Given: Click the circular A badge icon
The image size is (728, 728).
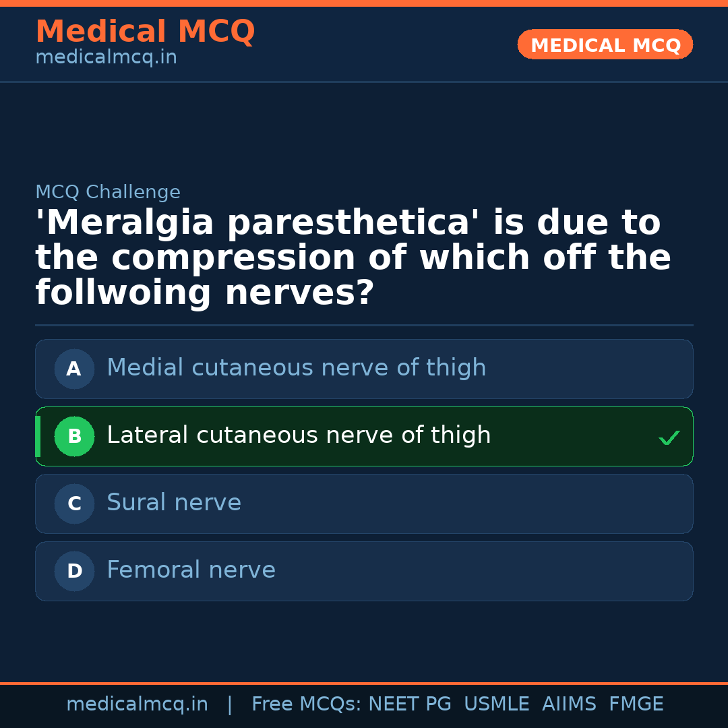Looking at the screenshot, I should click(74, 369).
